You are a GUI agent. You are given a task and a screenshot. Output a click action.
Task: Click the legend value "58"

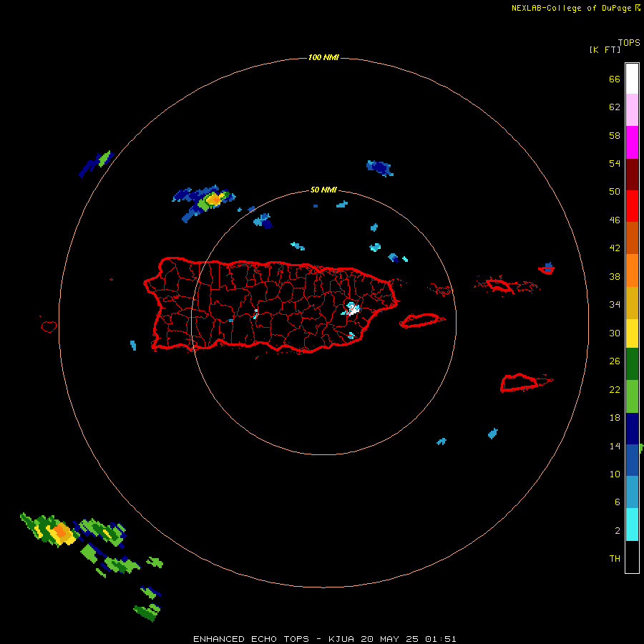pos(615,135)
